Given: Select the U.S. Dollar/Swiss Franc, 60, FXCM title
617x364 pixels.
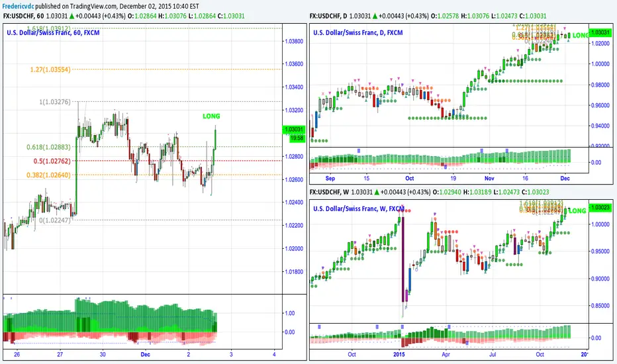Looking at the screenshot, I should click(53, 32).
